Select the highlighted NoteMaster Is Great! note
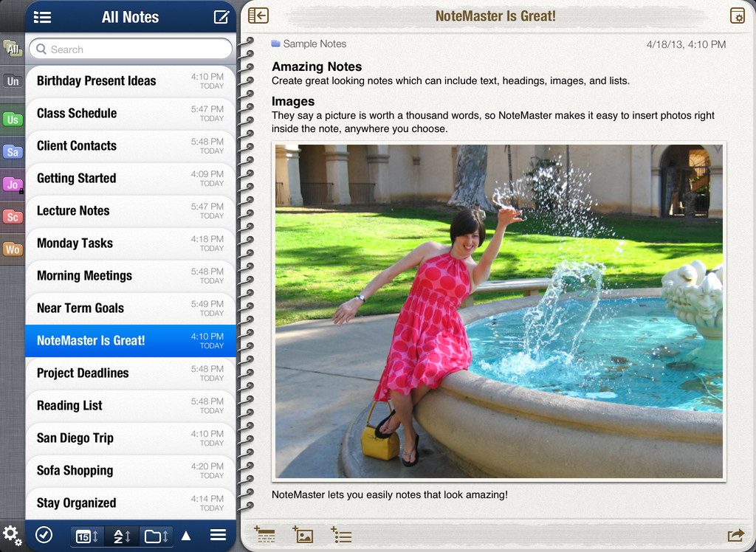The width and height of the screenshot is (756, 552). (131, 341)
